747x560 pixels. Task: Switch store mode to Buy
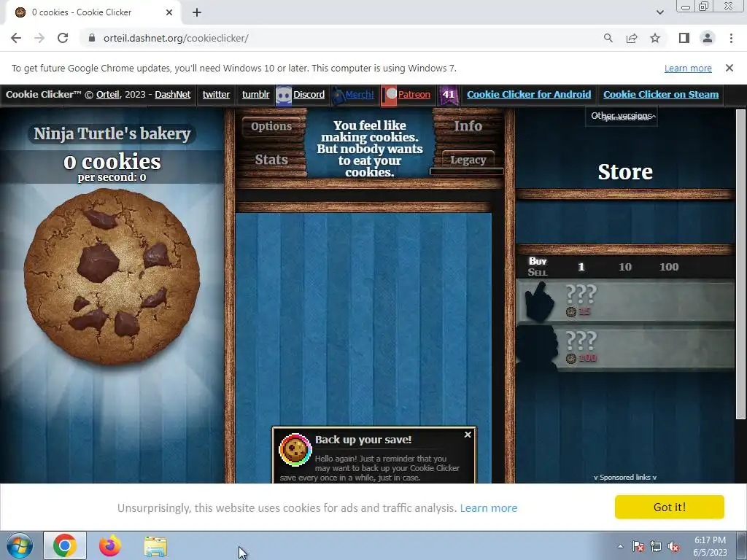tap(538, 261)
